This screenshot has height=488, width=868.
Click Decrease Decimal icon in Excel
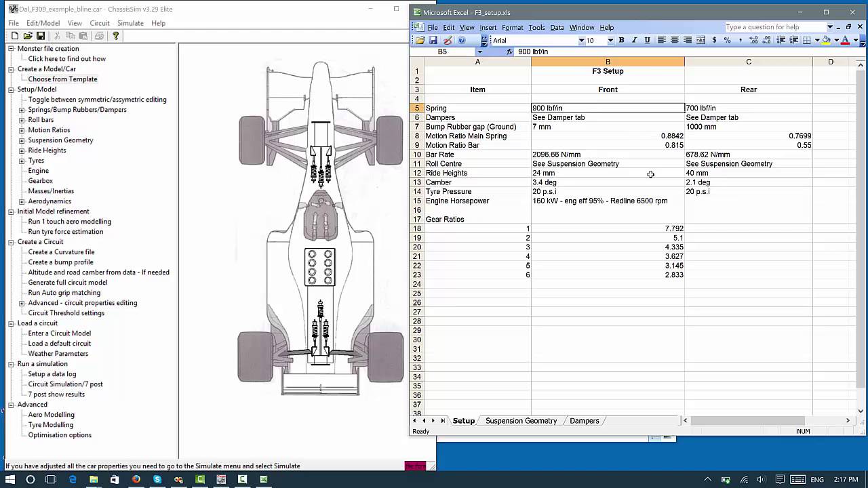767,41
